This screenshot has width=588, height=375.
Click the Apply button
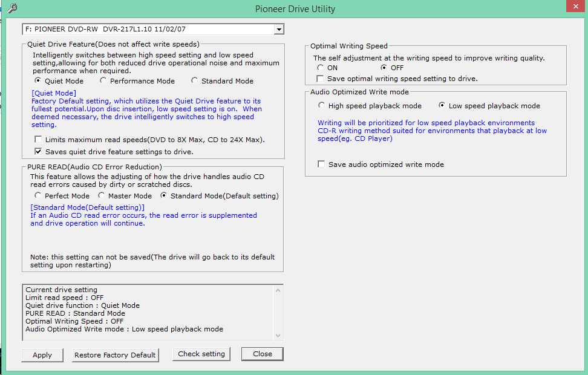click(42, 355)
